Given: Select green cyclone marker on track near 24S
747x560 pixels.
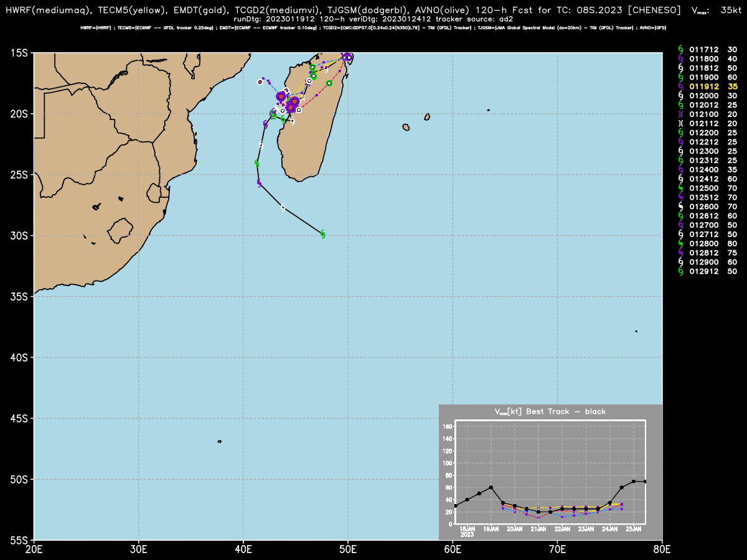Looking at the screenshot, I should coord(256,163).
